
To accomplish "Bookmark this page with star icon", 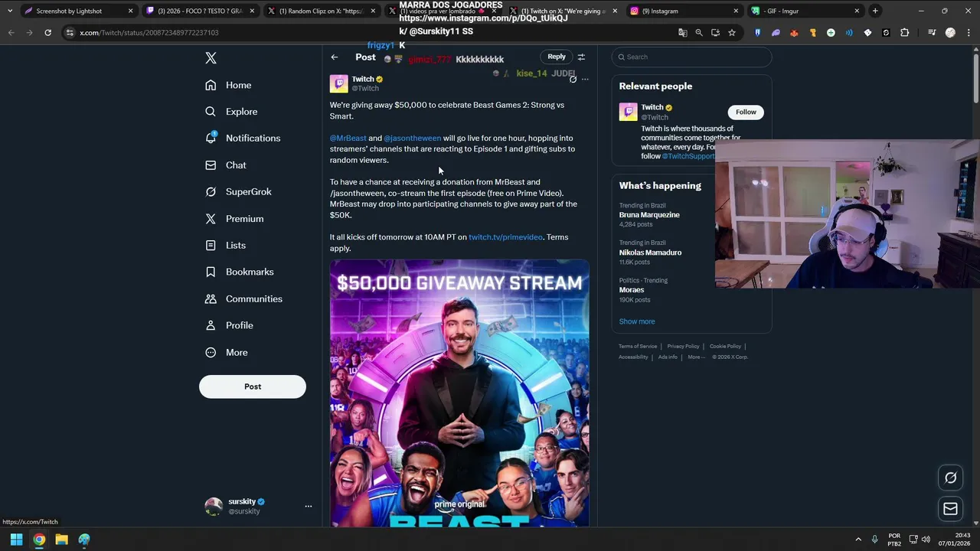I will coord(732,33).
